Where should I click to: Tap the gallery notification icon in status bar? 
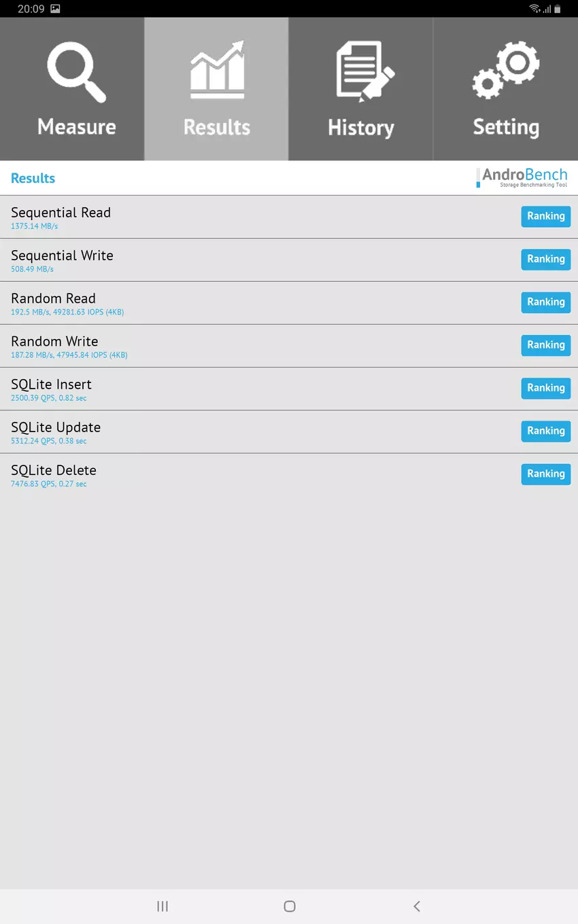tap(55, 9)
